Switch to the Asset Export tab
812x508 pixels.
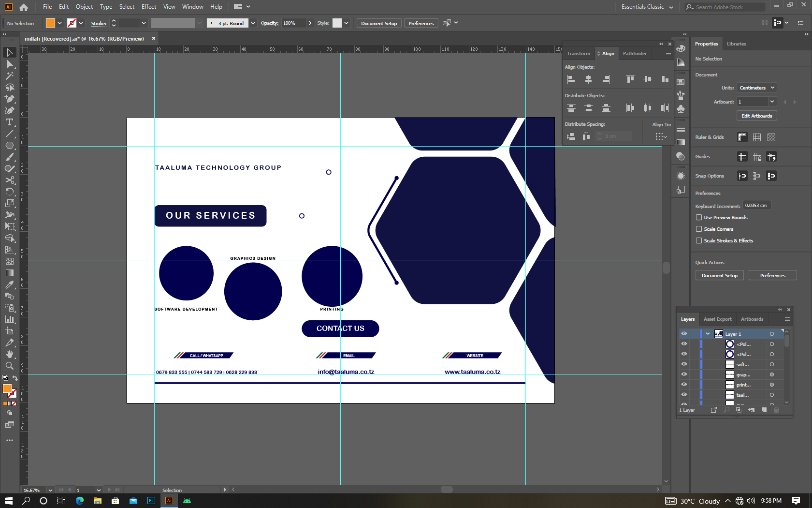[717, 319]
